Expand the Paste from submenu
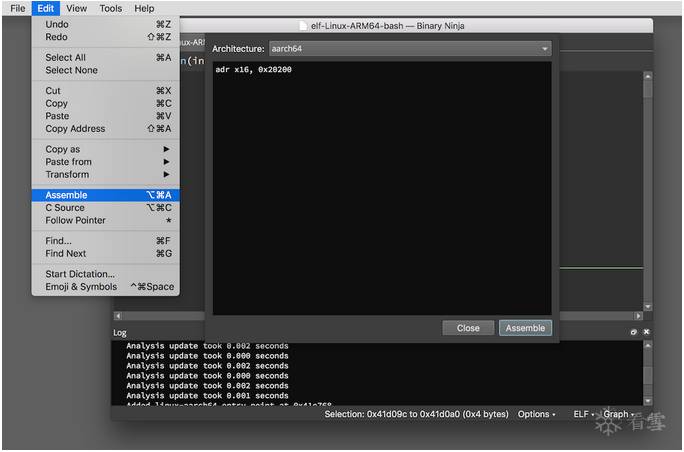This screenshot has height=452, width=684. point(106,161)
